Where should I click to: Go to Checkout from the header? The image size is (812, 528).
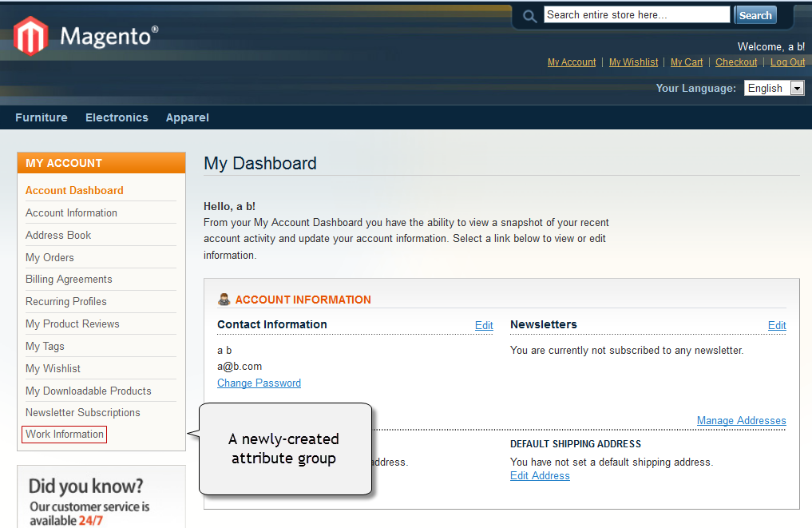click(x=736, y=62)
